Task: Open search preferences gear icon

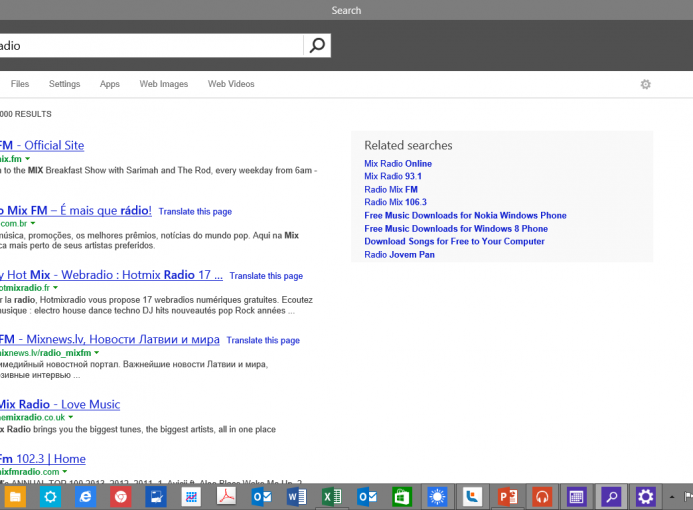Action: tap(646, 84)
